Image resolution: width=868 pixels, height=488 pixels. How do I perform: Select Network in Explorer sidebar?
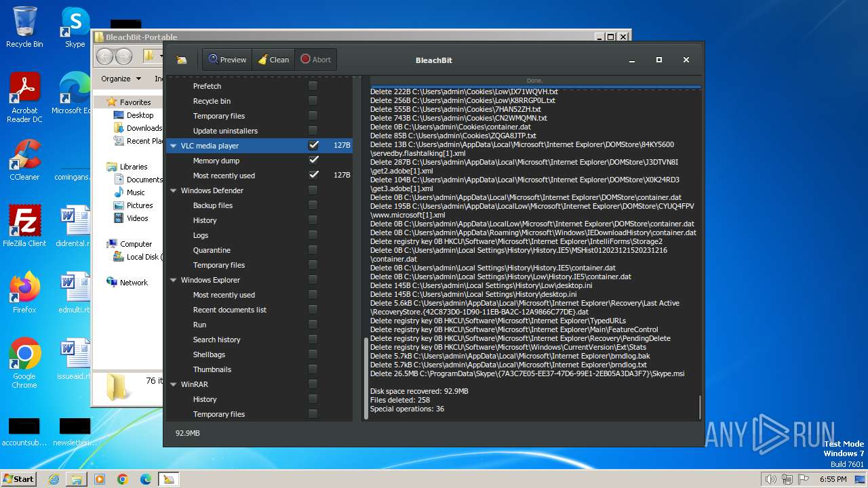pyautogui.click(x=127, y=283)
